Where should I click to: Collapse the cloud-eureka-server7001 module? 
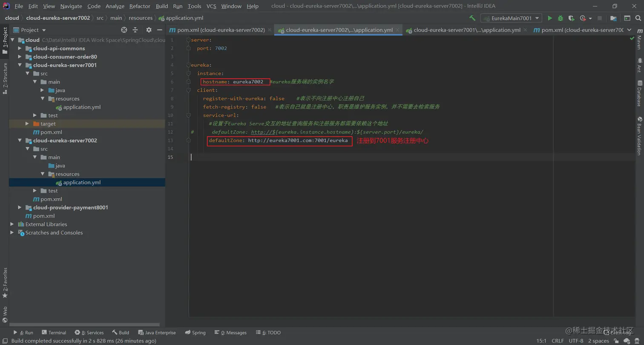click(20, 65)
